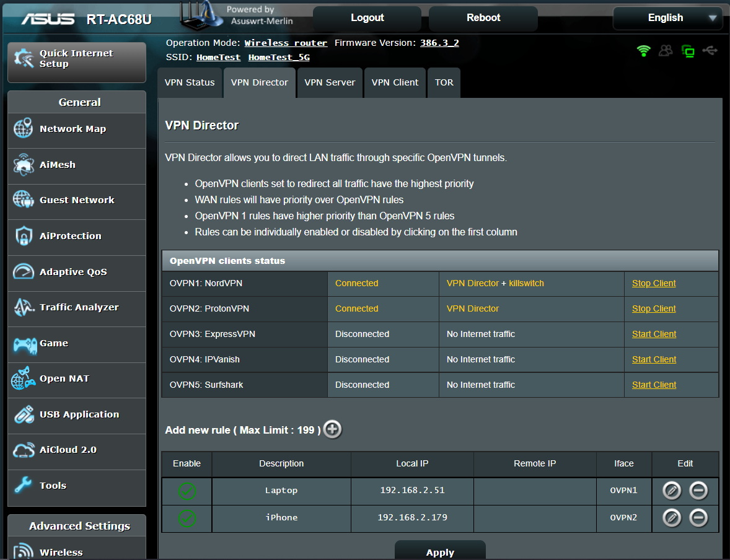Check USB device status icon
Image resolution: width=730 pixels, height=560 pixels.
point(710,52)
